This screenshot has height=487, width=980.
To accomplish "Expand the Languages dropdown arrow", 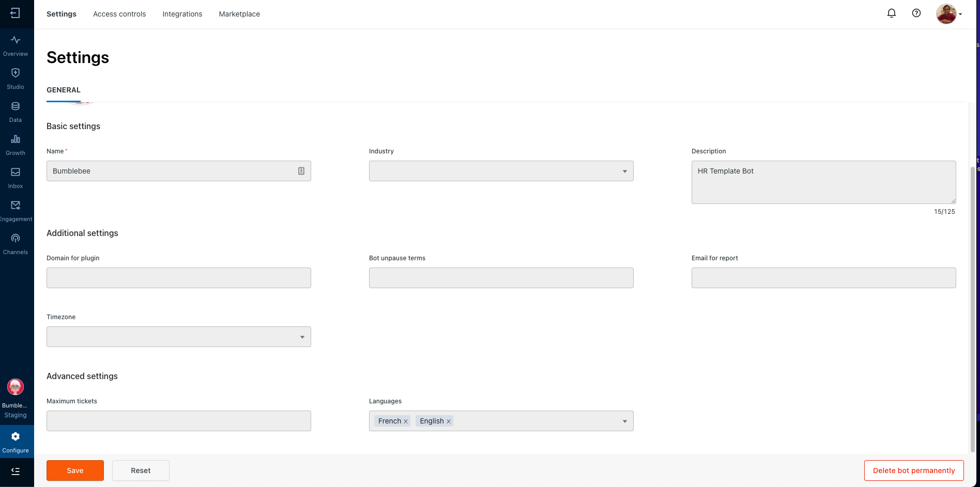I will [x=624, y=421].
